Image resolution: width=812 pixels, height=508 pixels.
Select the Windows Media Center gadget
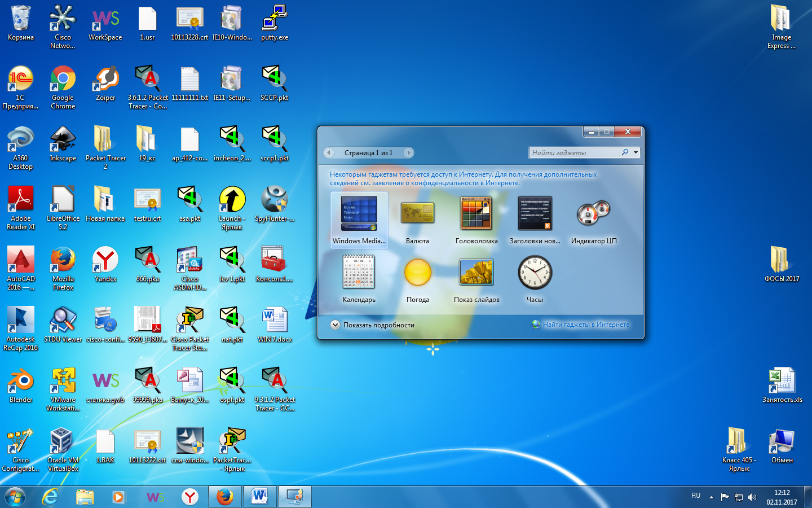tap(359, 220)
